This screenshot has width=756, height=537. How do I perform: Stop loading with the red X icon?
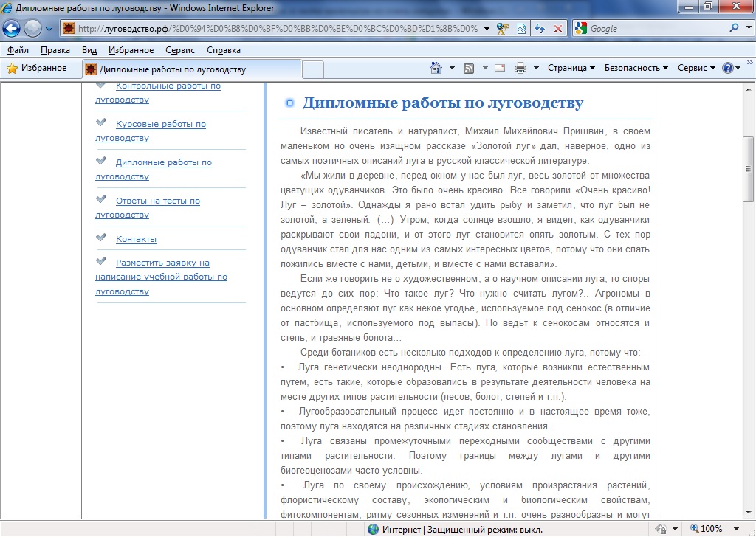(558, 29)
